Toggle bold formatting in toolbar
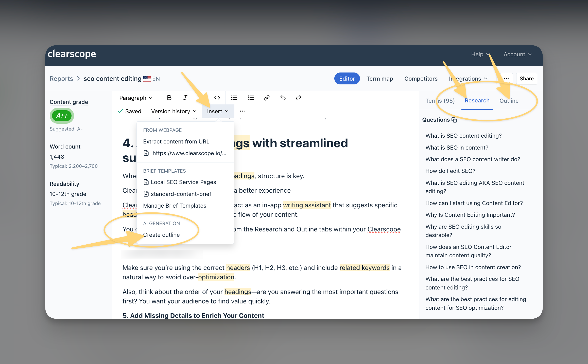The image size is (588, 364). tap(169, 98)
